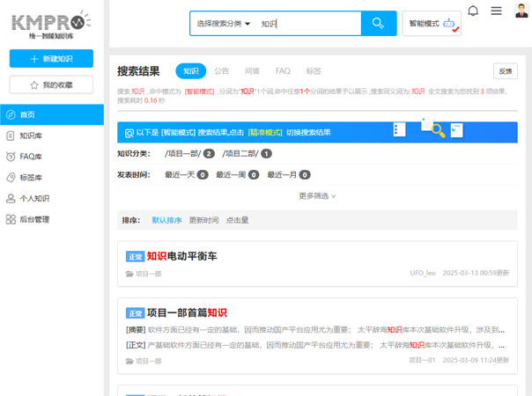Open 知识库 from the sidebar
The width and height of the screenshot is (532, 396).
coord(31,136)
